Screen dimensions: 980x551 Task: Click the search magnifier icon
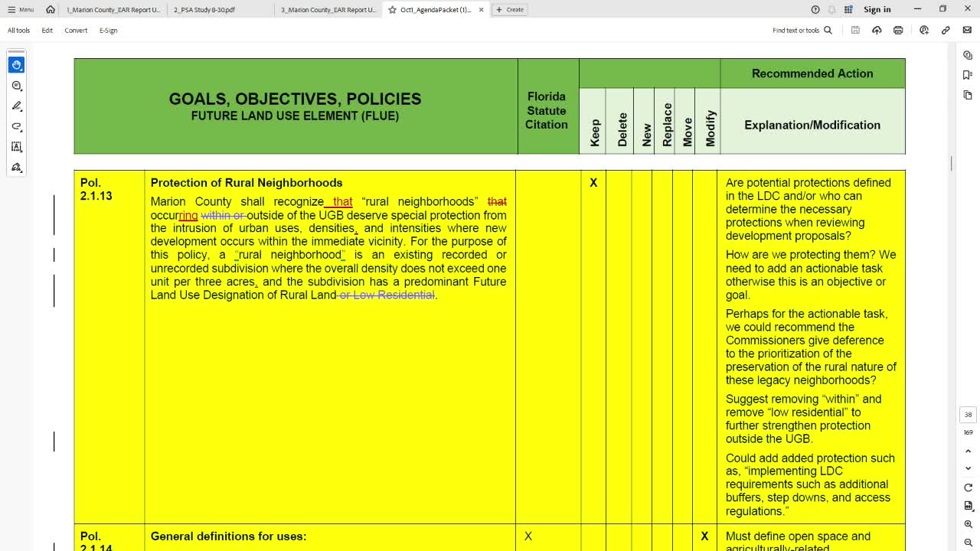pyautogui.click(x=828, y=31)
